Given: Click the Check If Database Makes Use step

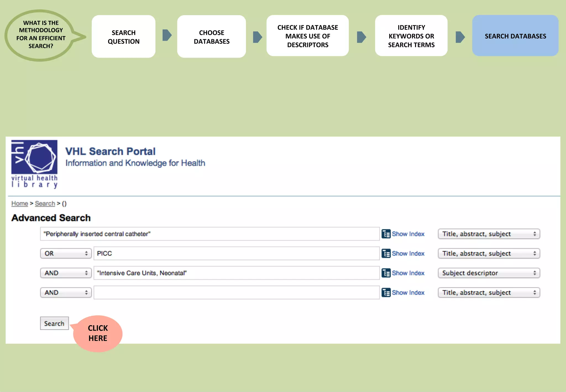Looking at the screenshot, I should point(308,36).
